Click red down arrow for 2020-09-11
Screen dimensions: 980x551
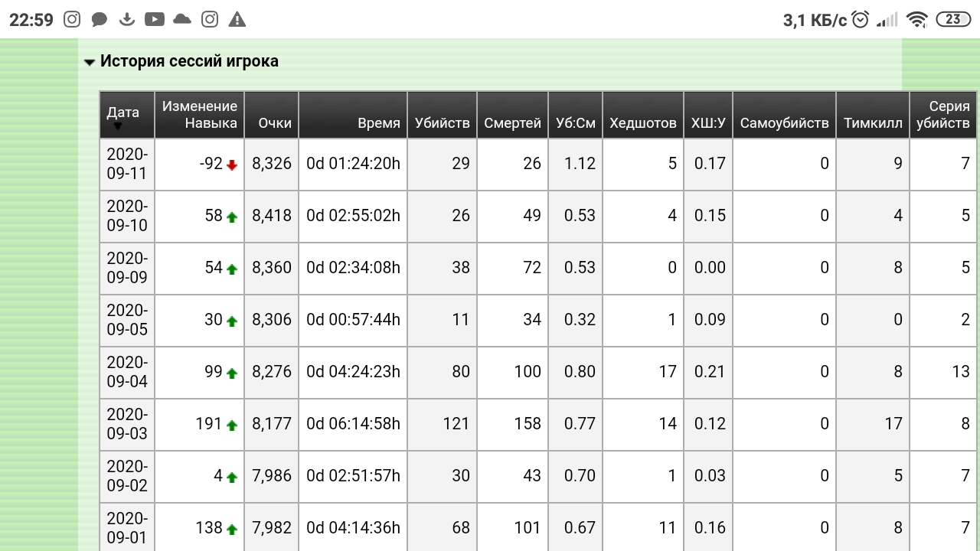pyautogui.click(x=232, y=165)
